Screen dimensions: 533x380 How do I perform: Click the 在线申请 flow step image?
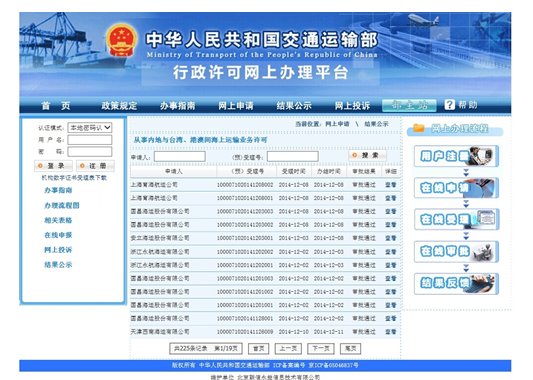click(x=456, y=188)
